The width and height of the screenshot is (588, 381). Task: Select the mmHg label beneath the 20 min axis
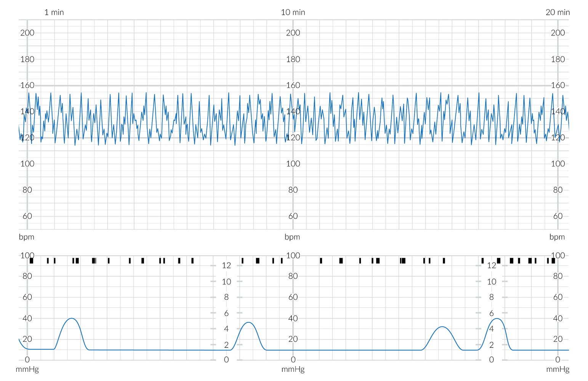(558, 369)
